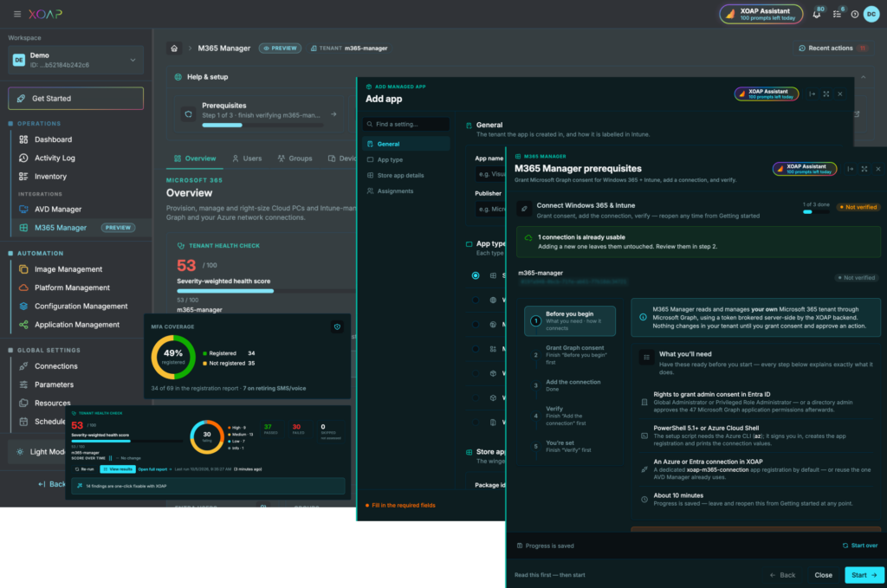
Task: Open Resources under Global Settings
Action: point(52,404)
